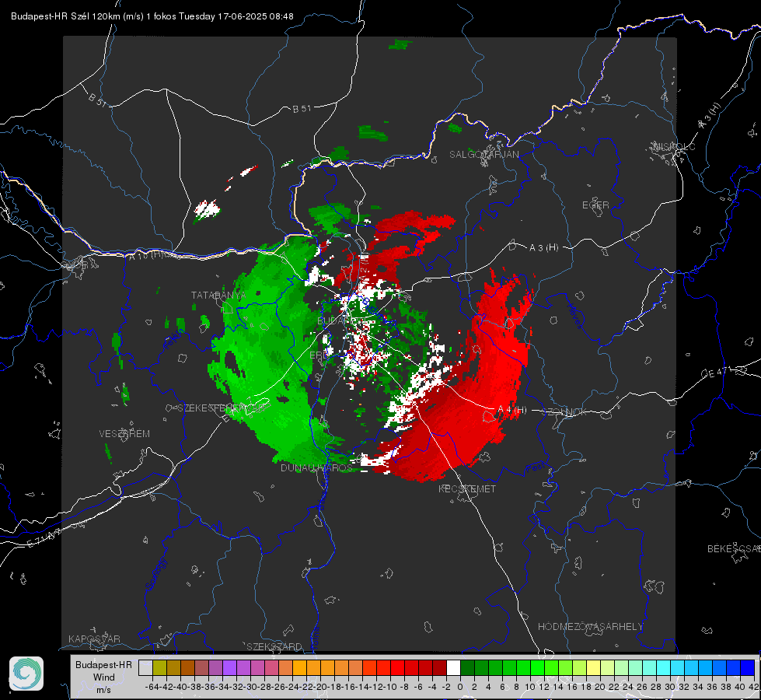Viewport: 761px width, 700px height.
Task: Click the 0 value on the legend scale
Action: point(460,687)
